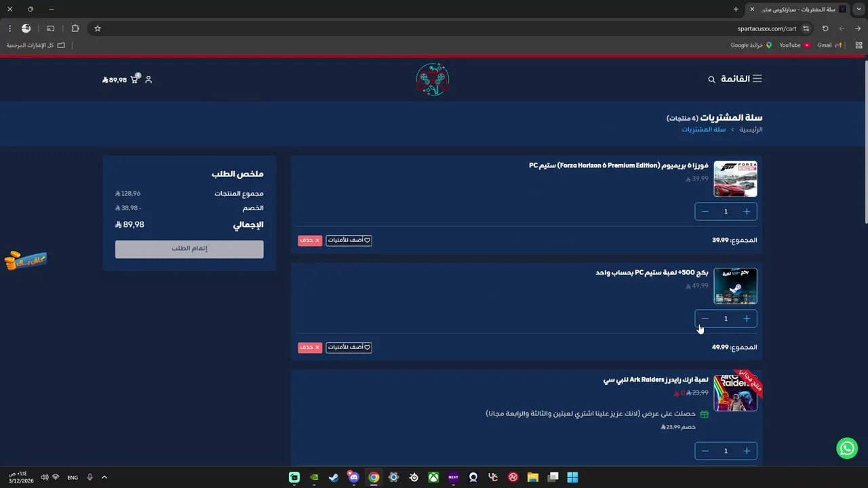Decrease the 500+ Steam games bundle quantity
The height and width of the screenshot is (488, 868).
click(705, 319)
